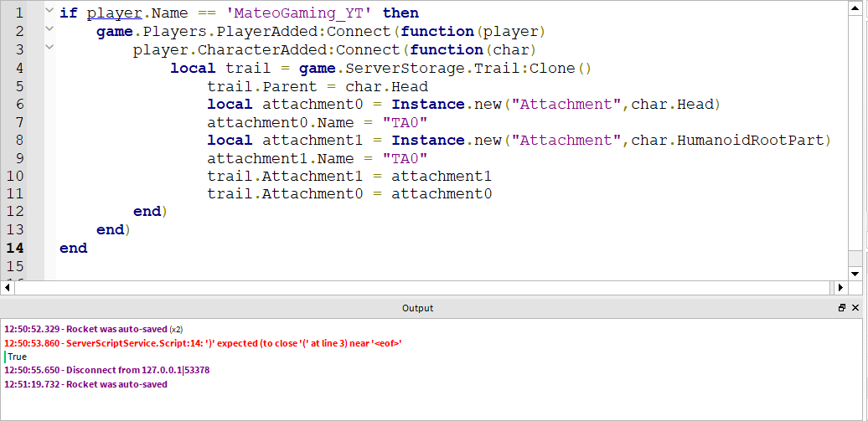Click the "TA0" string on line 9
This screenshot has height=421, width=868.
[406, 159]
